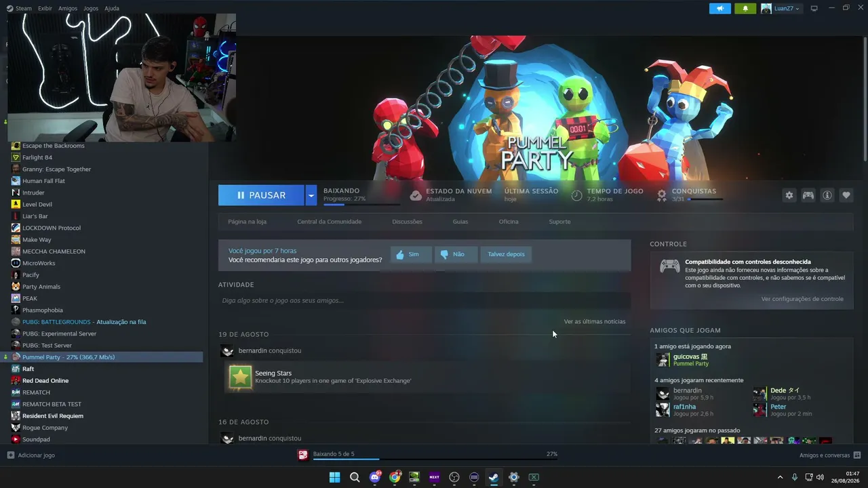Open Central da Comunidade tab

tap(329, 222)
